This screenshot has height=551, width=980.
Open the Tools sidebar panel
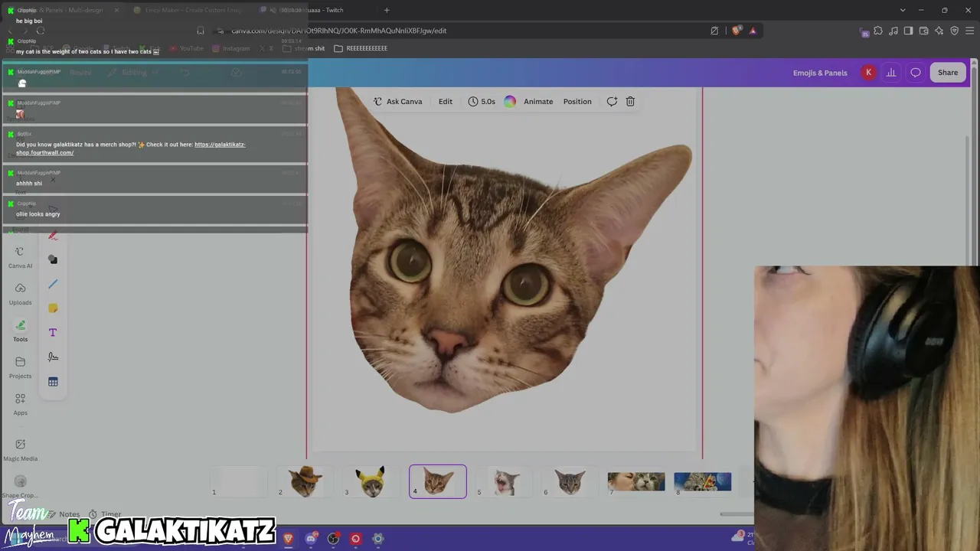[20, 331]
